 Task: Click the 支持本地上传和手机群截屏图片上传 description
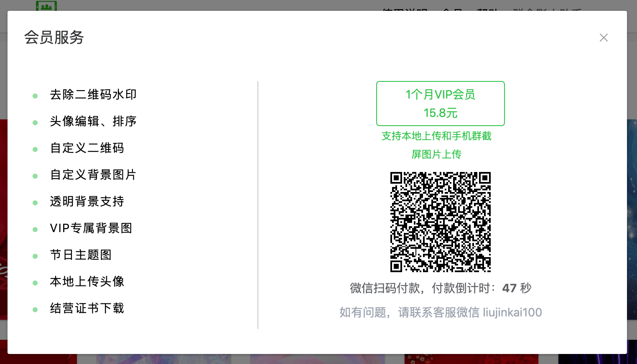click(436, 145)
